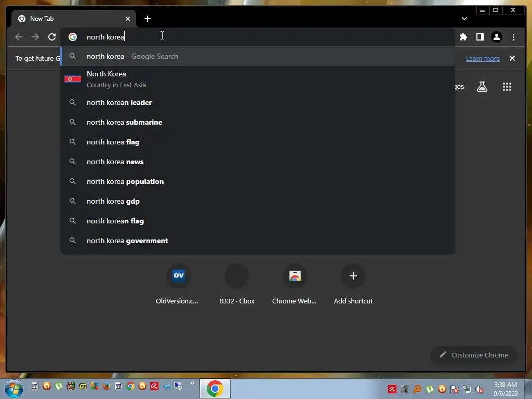
Task: Open a new tab with plus button
Action: pos(147,19)
